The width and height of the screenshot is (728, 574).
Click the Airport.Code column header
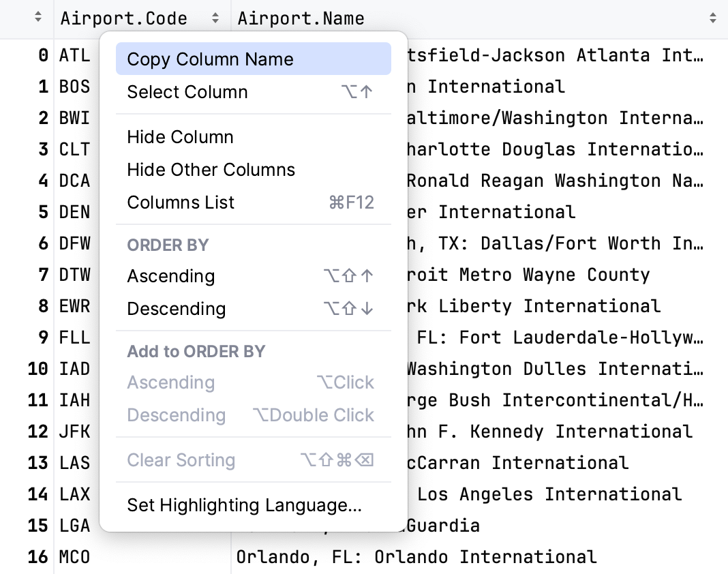(x=124, y=19)
